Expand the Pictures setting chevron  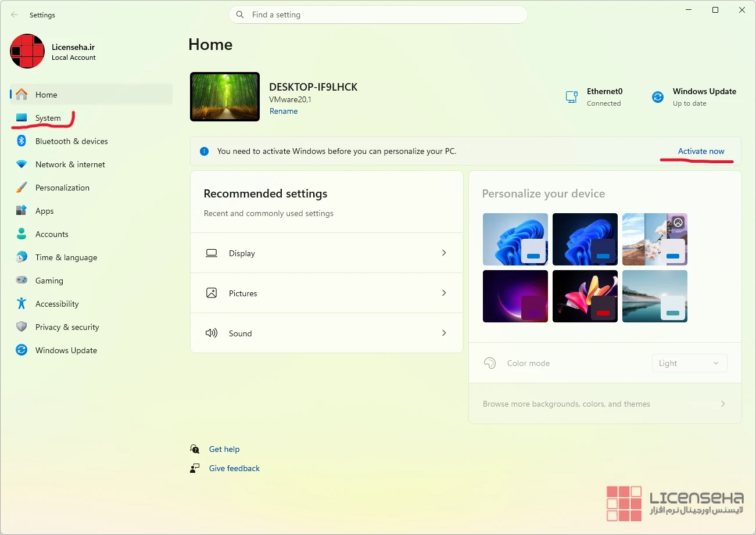pos(444,293)
